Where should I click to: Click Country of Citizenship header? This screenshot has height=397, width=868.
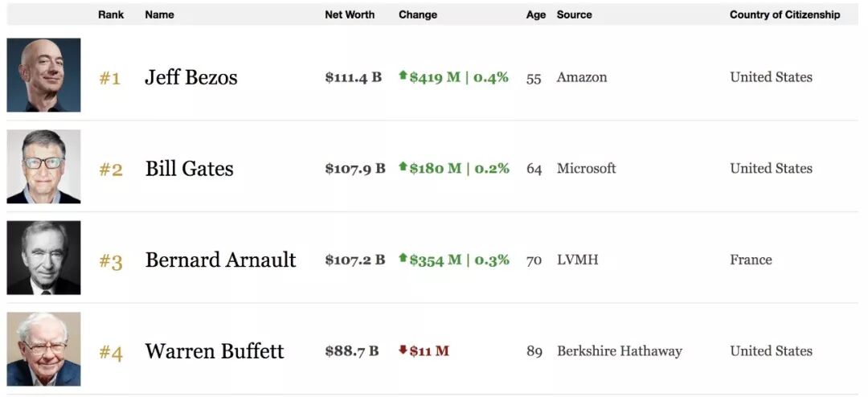pos(784,14)
